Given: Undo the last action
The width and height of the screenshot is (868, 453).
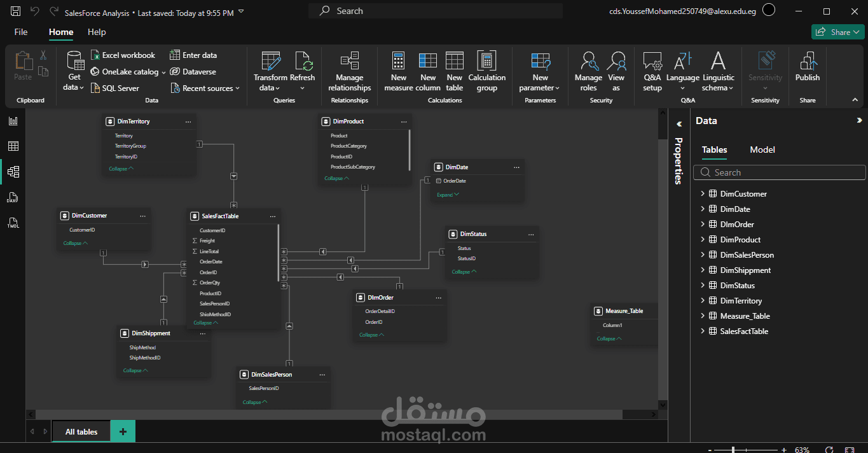Looking at the screenshot, I should pyautogui.click(x=34, y=11).
